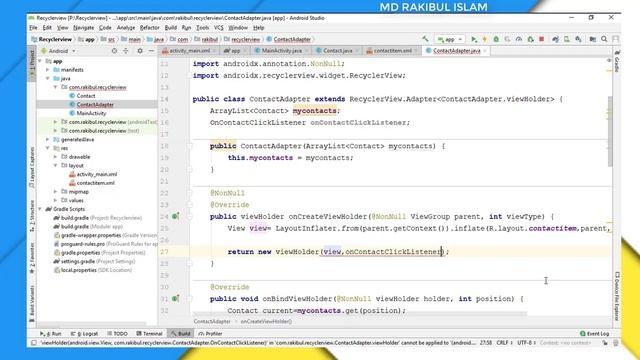
Task: Collapse the app module node
Action: point(40,61)
